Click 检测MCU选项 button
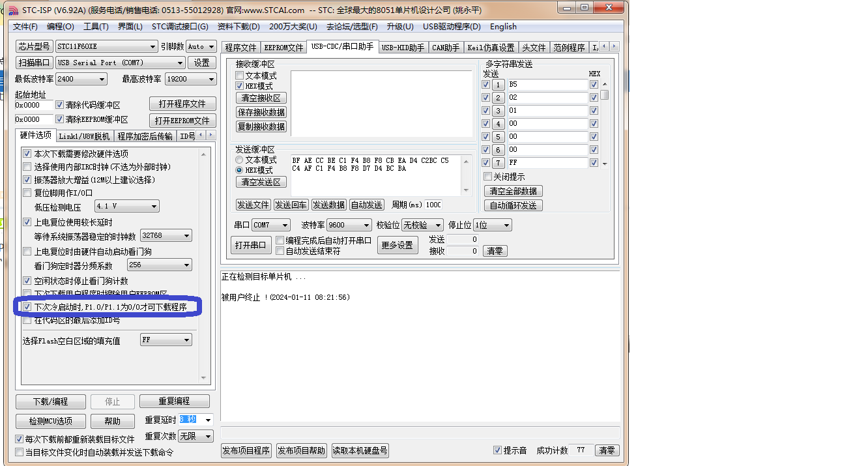 pyautogui.click(x=51, y=421)
